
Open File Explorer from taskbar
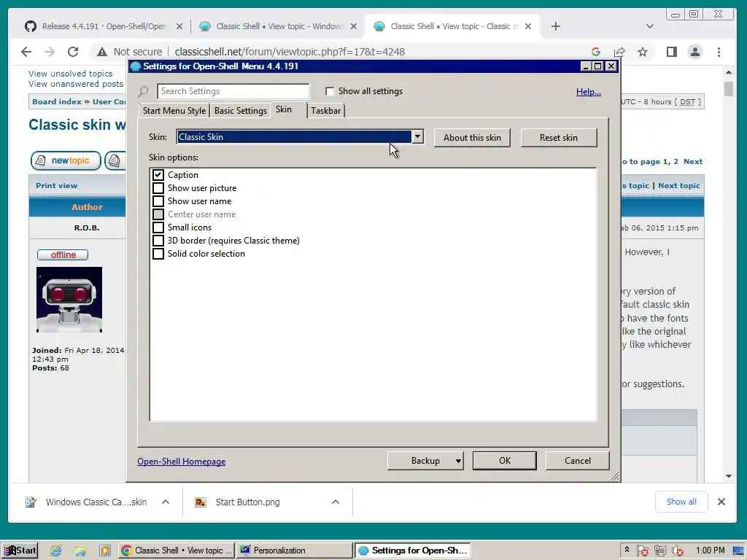point(80,551)
